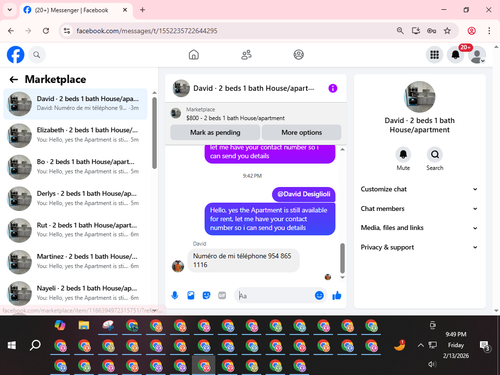Expand the Chat members section
Image resolution: width=500 pixels, height=375 pixels.
pyautogui.click(x=419, y=208)
